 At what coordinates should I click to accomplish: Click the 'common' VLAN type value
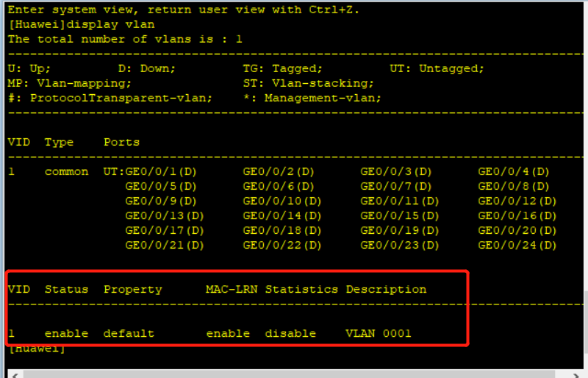pos(66,171)
